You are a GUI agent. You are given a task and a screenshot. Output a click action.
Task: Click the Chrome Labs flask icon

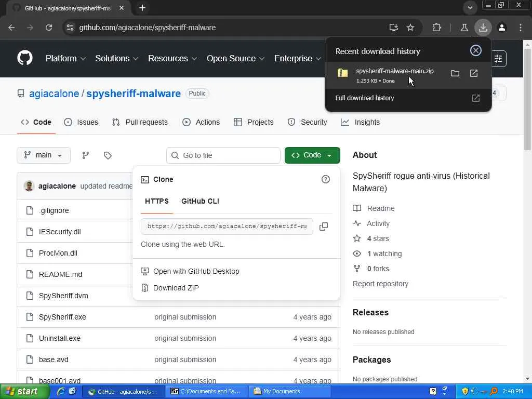(464, 28)
